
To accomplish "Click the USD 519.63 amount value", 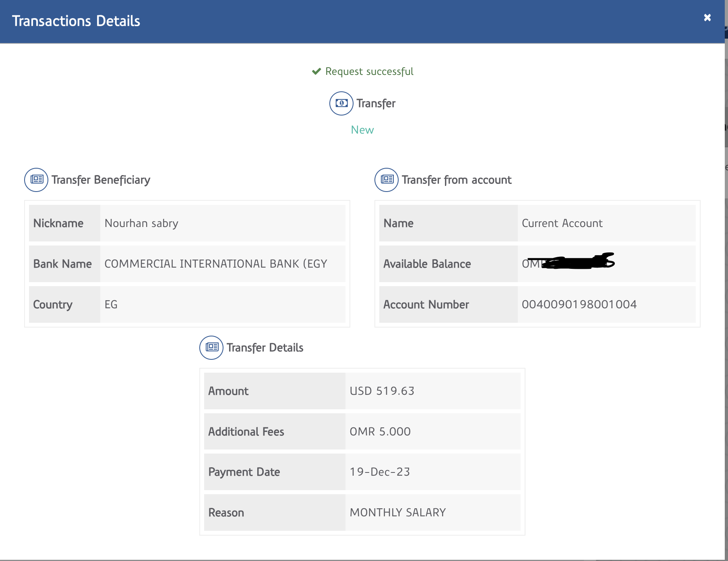I will [x=382, y=391].
